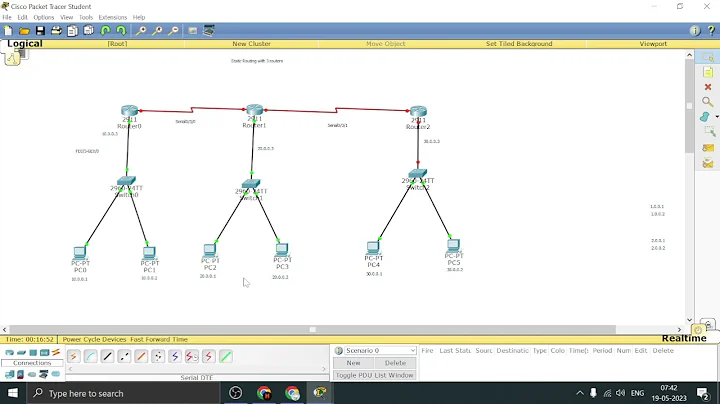This screenshot has height=404, width=720.
Task: Open the File menu
Action: tap(7, 17)
